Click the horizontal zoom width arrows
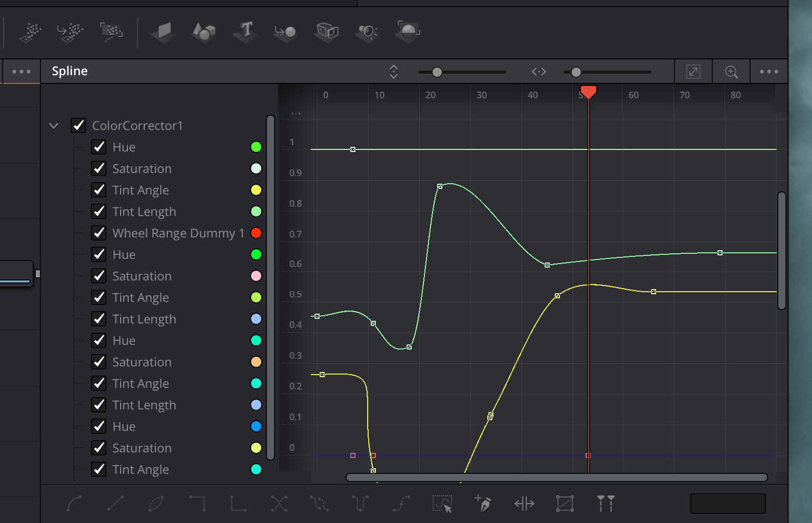This screenshot has width=812, height=523. click(539, 72)
